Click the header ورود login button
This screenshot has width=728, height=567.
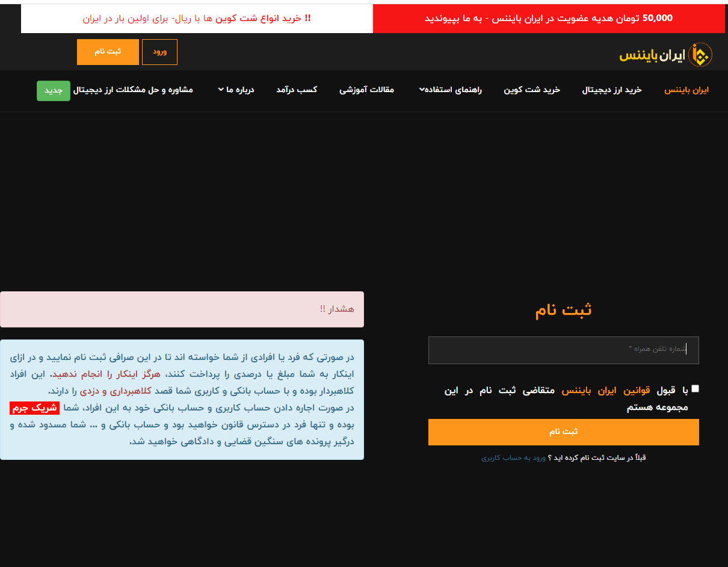[x=159, y=52]
